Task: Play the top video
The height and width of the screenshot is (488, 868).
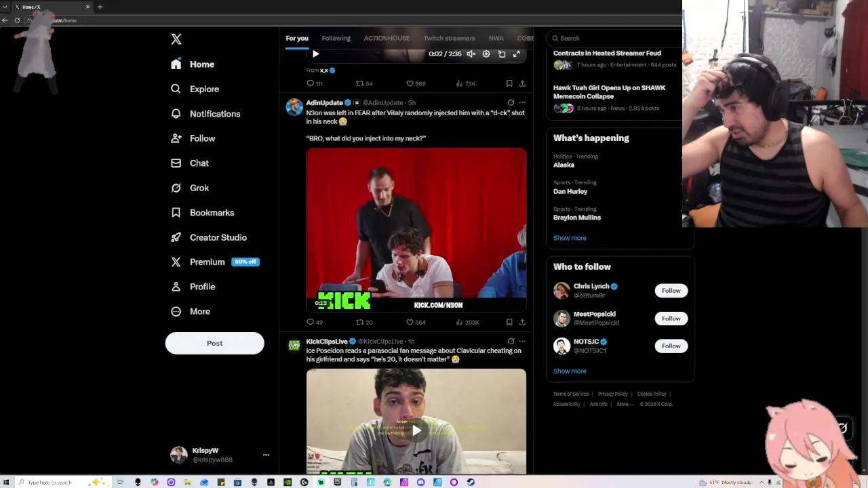Action: point(315,54)
